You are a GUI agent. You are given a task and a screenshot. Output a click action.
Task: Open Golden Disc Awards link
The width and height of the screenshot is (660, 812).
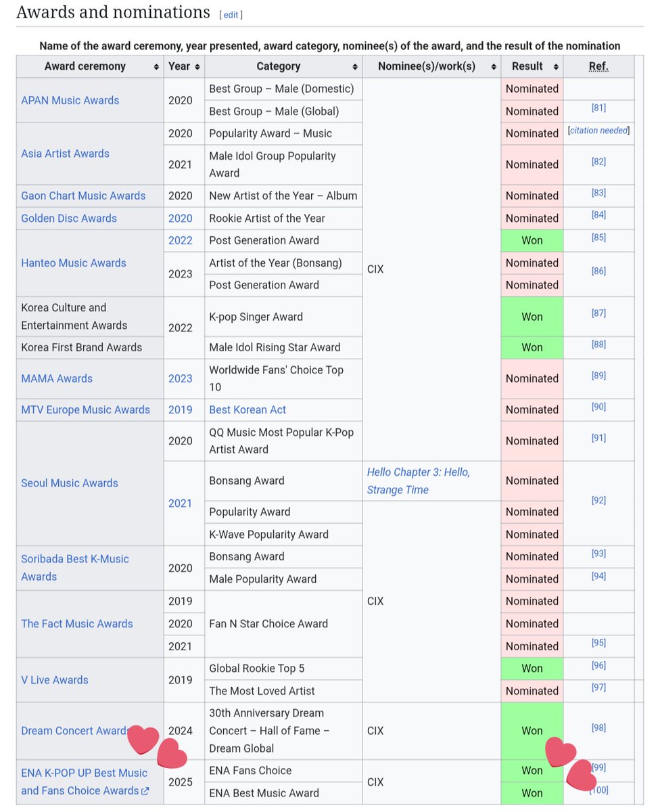(x=69, y=218)
